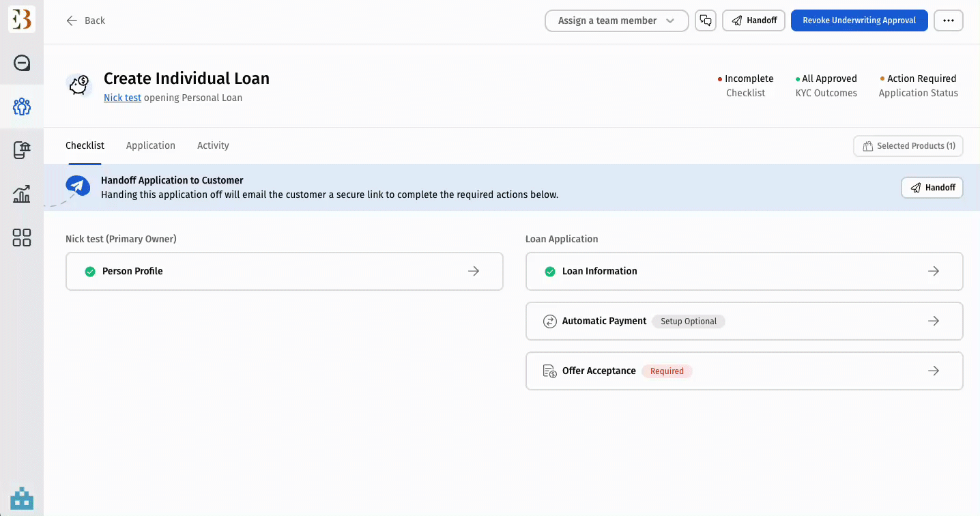
Task: Open the Offer Acceptance checklist item
Action: coord(744,371)
